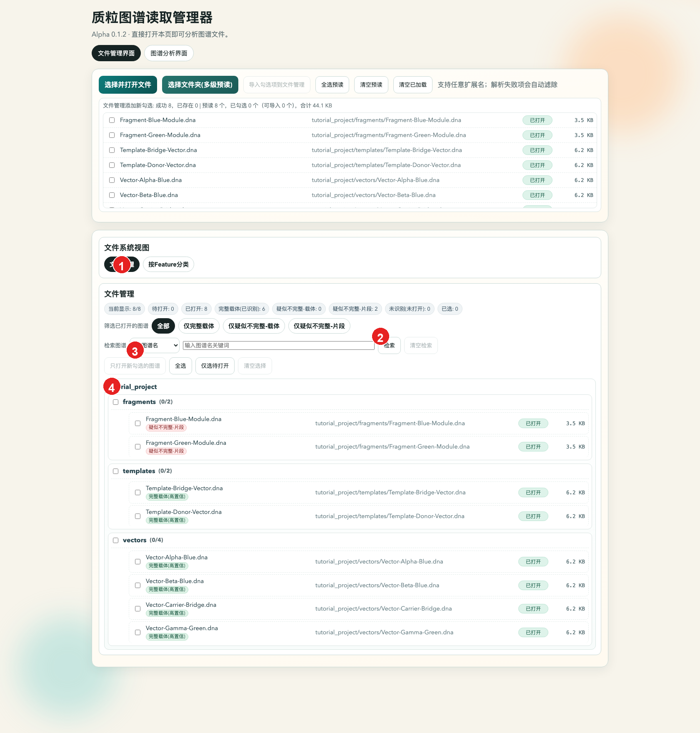The height and width of the screenshot is (733, 700).
Task: Click the 清空已加载 button
Action: coord(412,85)
